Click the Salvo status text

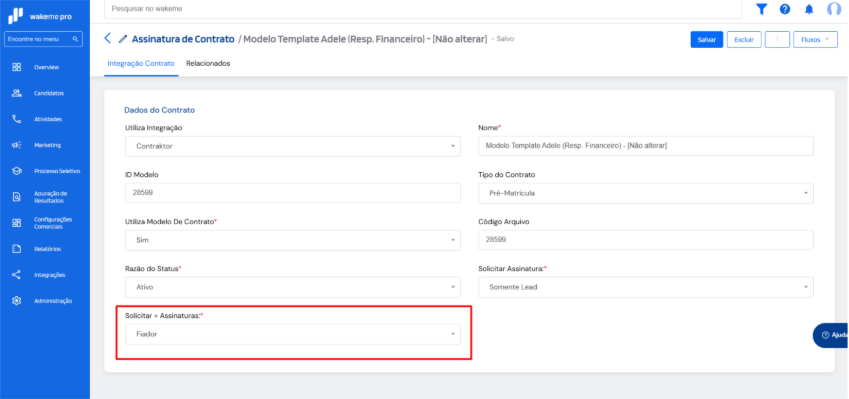click(505, 39)
